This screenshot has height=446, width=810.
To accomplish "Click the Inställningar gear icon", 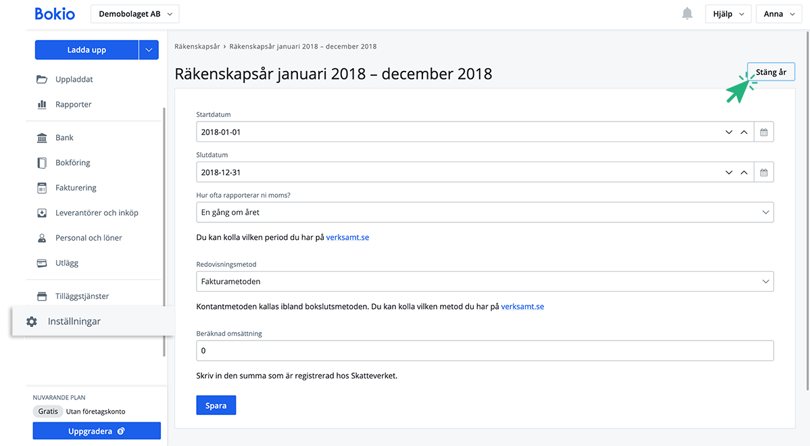I will [x=32, y=321].
